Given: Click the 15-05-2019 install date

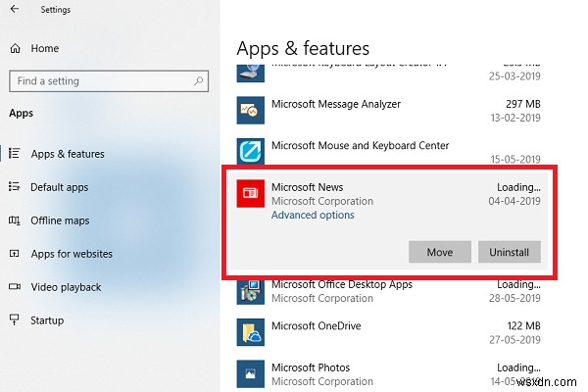Looking at the screenshot, I should (x=515, y=160).
